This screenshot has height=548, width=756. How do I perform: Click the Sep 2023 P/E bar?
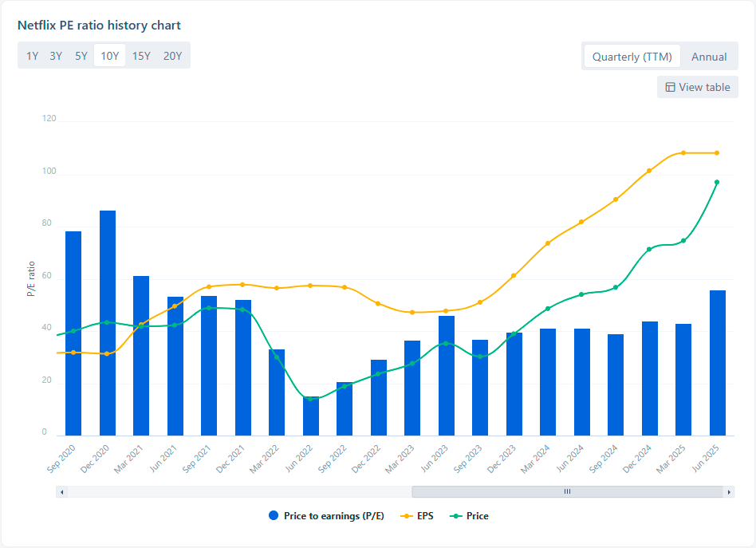480,388
